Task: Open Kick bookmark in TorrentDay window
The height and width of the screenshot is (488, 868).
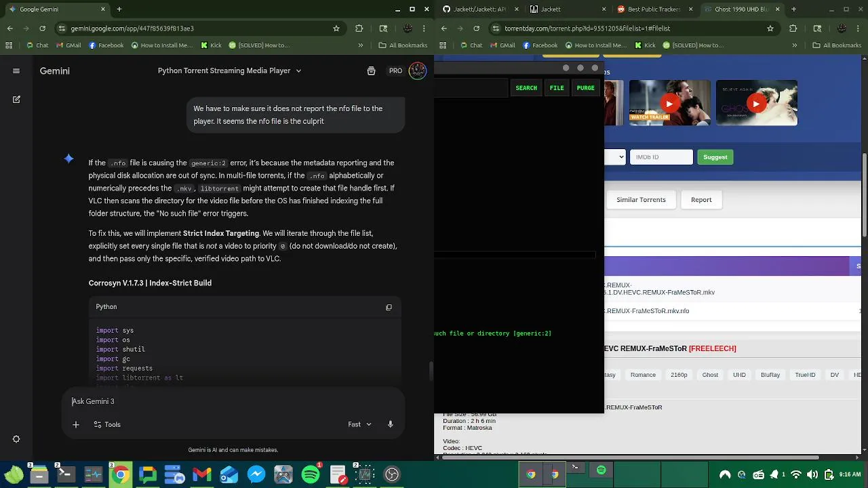Action: coord(644,45)
